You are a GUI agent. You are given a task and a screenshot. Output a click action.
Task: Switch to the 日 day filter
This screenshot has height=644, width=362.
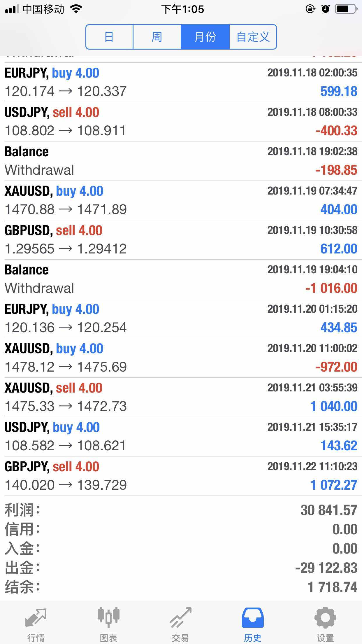point(109,37)
